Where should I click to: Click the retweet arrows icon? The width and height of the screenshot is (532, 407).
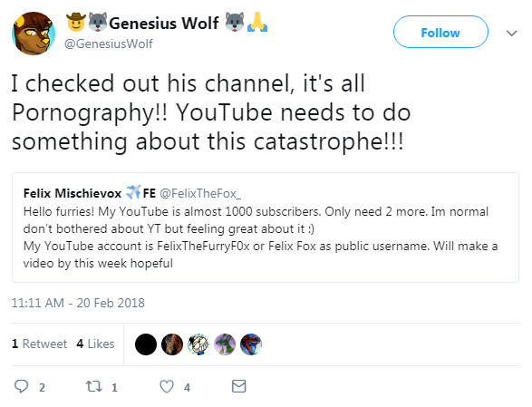coord(93,386)
